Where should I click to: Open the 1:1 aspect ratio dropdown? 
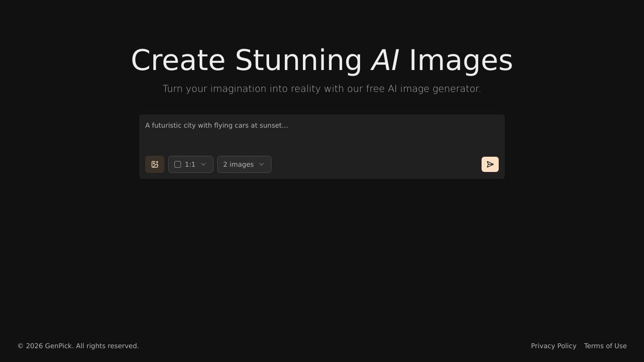coord(191,164)
